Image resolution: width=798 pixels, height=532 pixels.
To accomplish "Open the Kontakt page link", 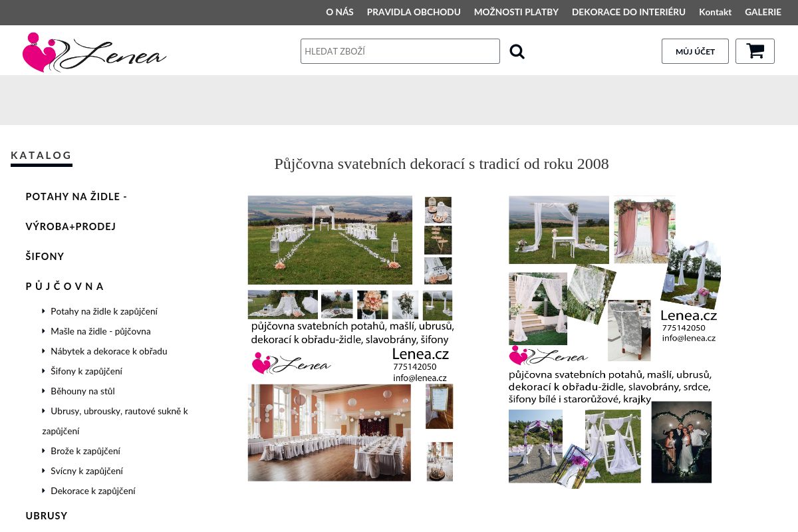I will click(715, 12).
